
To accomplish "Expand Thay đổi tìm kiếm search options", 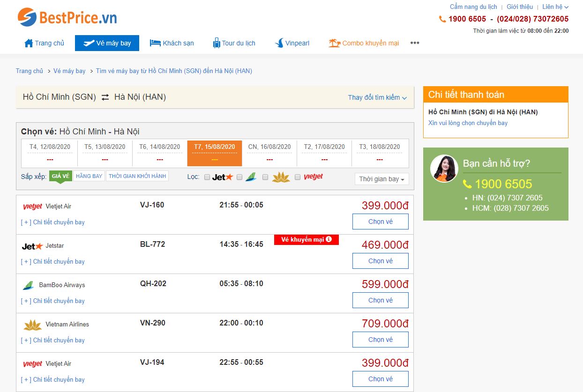I will pos(377,97).
